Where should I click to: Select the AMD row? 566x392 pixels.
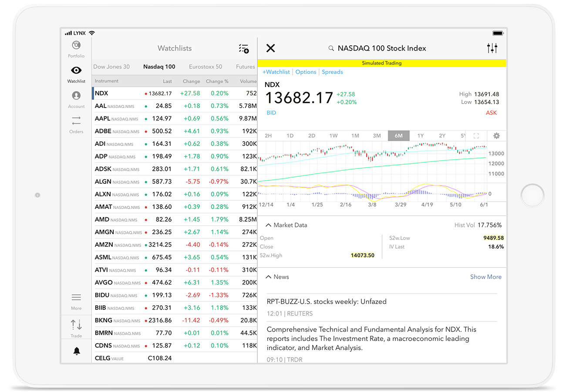pyautogui.click(x=175, y=220)
